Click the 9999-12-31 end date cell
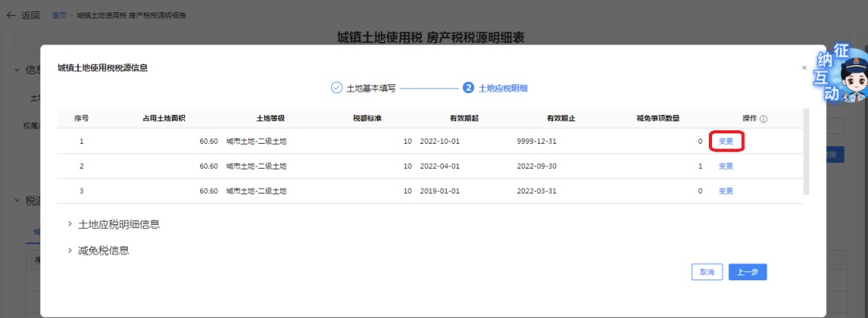Screen dimensions: 868x318 pyautogui.click(x=536, y=141)
